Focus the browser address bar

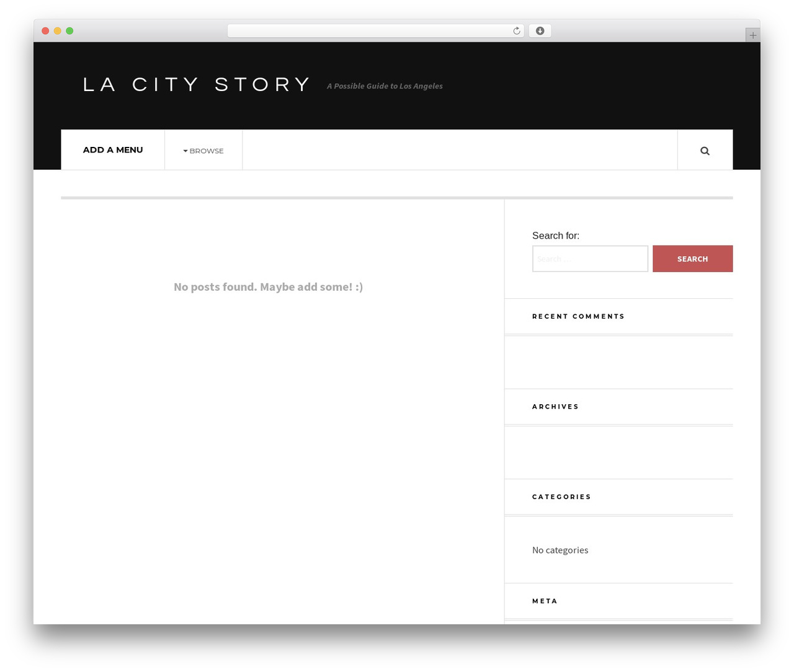click(x=376, y=31)
